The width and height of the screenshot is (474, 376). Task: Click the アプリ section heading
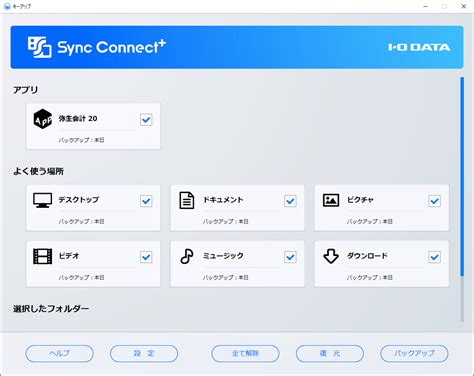pyautogui.click(x=26, y=90)
